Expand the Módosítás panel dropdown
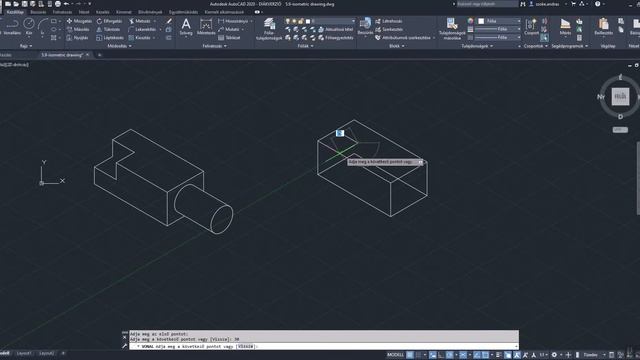The width and height of the screenshot is (640, 360). tap(119, 46)
